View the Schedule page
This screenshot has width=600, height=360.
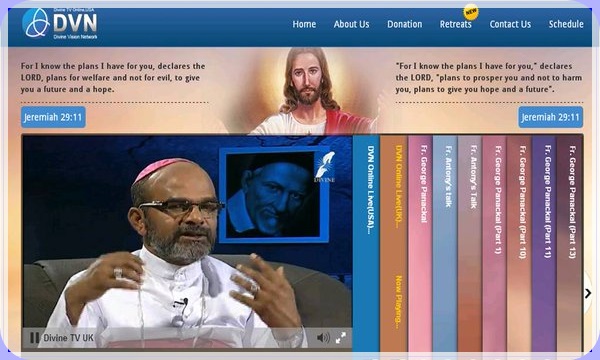(x=566, y=24)
